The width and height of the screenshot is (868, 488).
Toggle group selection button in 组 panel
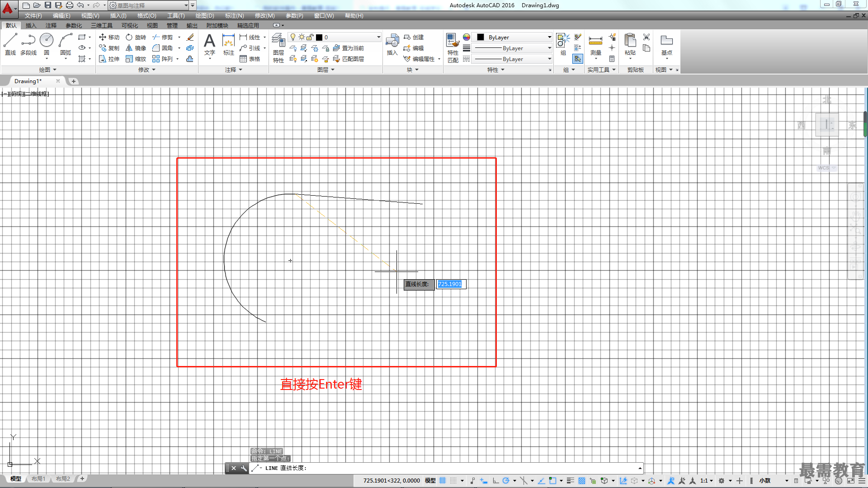point(578,59)
